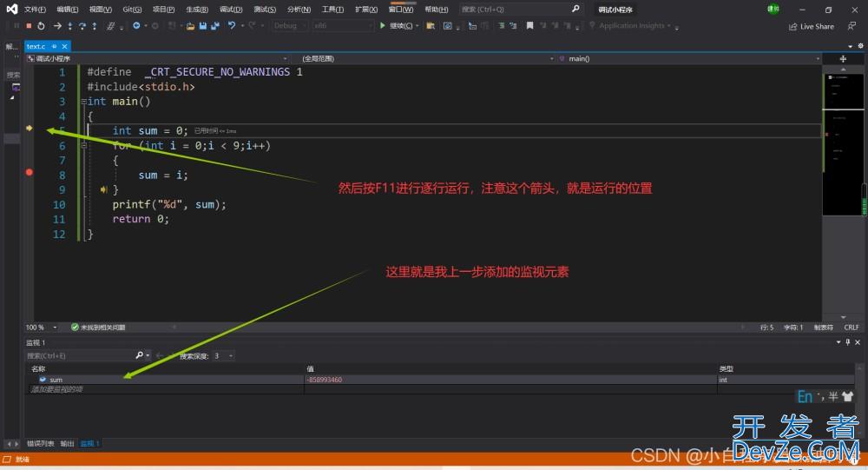Open the account avatar in the title bar

(773, 9)
